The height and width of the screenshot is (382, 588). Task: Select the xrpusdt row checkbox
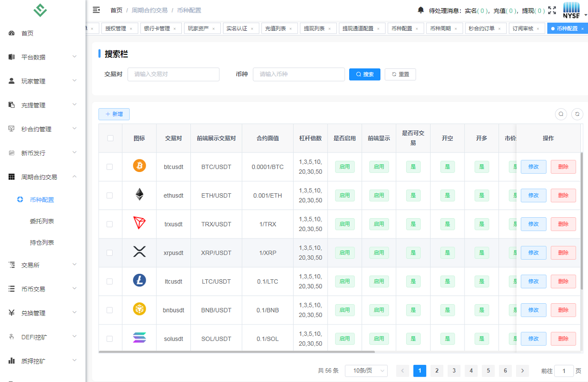tap(110, 253)
